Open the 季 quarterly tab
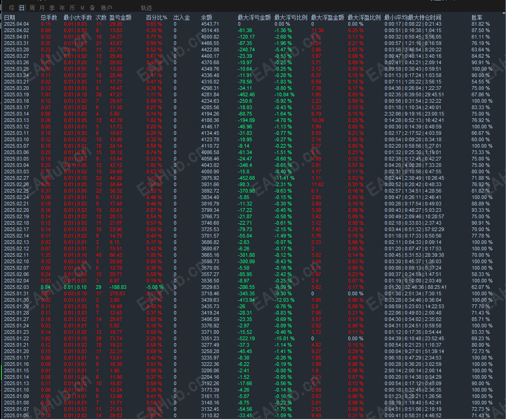506x420 pixels. click(52, 8)
